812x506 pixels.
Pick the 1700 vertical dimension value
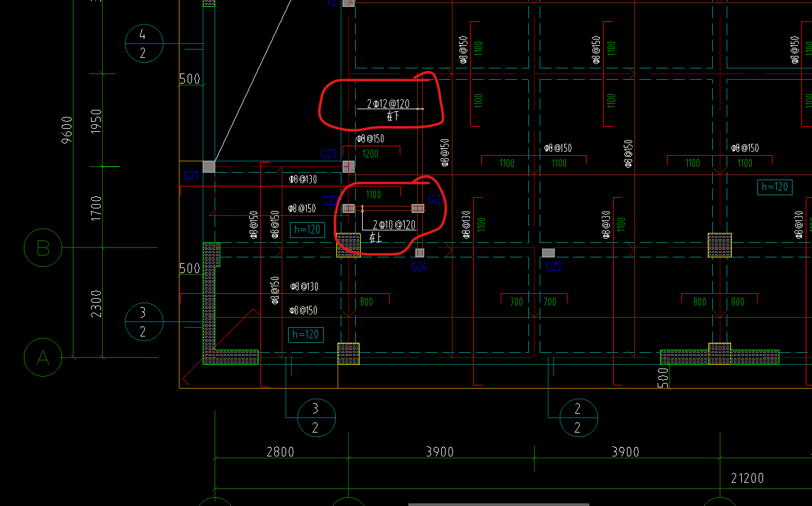click(x=95, y=208)
